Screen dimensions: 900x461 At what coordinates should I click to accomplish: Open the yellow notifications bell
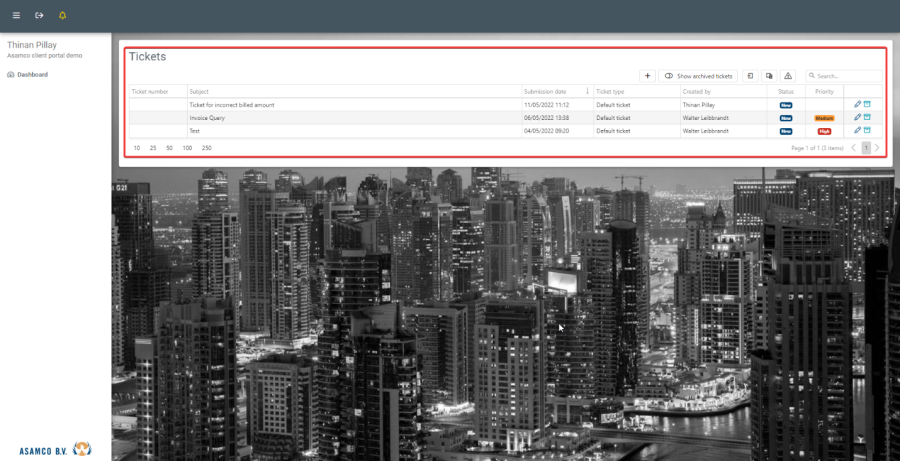63,16
